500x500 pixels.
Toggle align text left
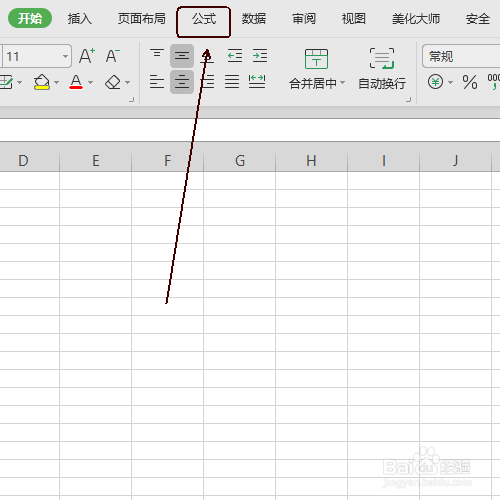(x=157, y=82)
